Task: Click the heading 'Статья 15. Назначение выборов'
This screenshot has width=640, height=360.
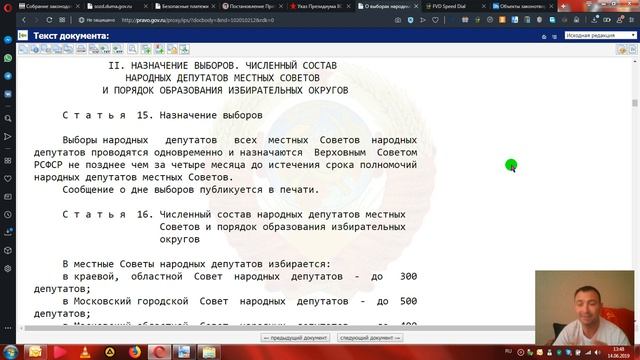Action: tap(162, 116)
